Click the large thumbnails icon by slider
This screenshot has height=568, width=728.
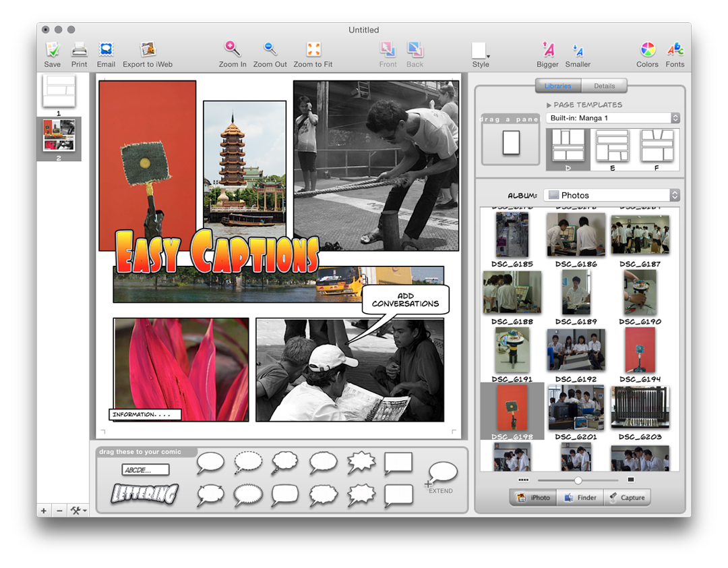[630, 480]
